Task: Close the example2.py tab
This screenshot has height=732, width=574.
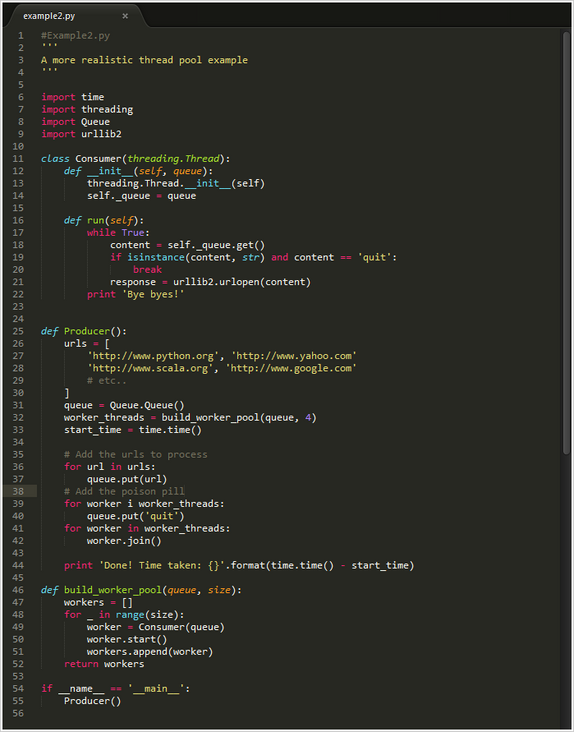Action: point(125,16)
